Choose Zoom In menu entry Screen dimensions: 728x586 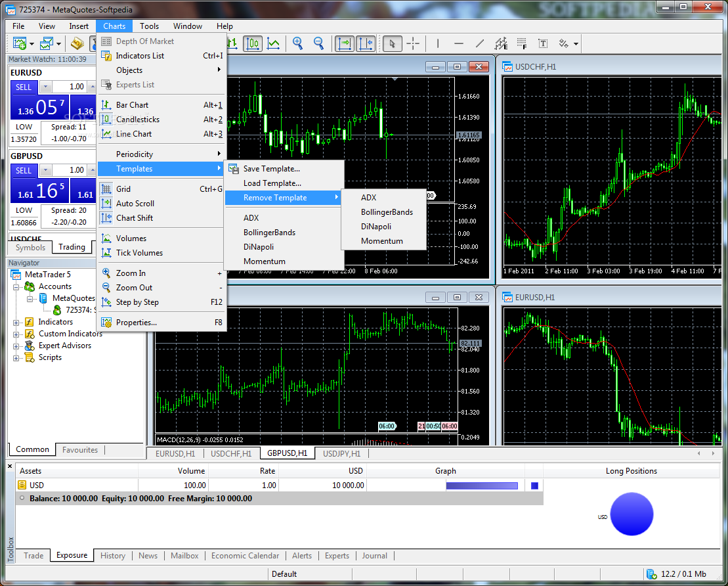(x=162, y=273)
